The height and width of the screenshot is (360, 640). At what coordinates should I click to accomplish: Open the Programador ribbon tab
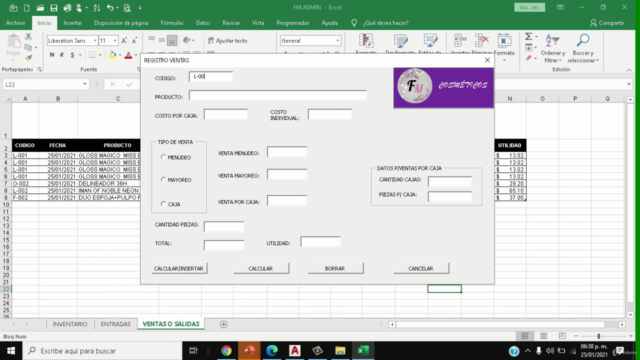(293, 23)
